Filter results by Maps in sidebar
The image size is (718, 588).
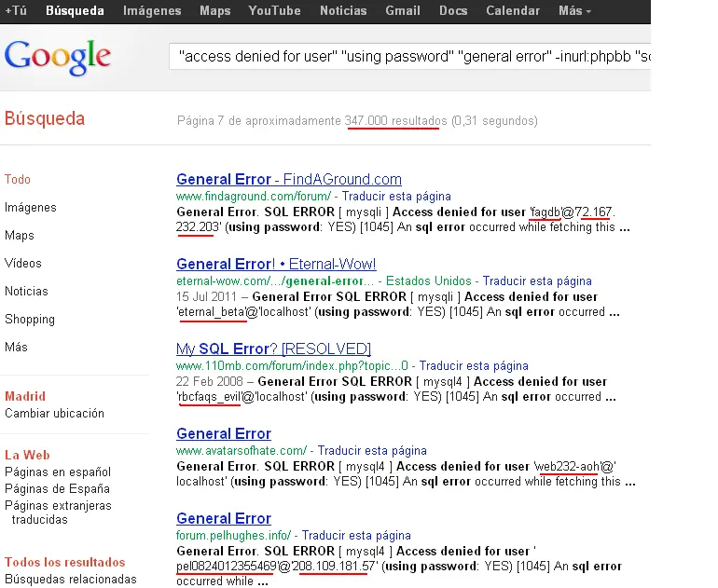click(x=20, y=235)
